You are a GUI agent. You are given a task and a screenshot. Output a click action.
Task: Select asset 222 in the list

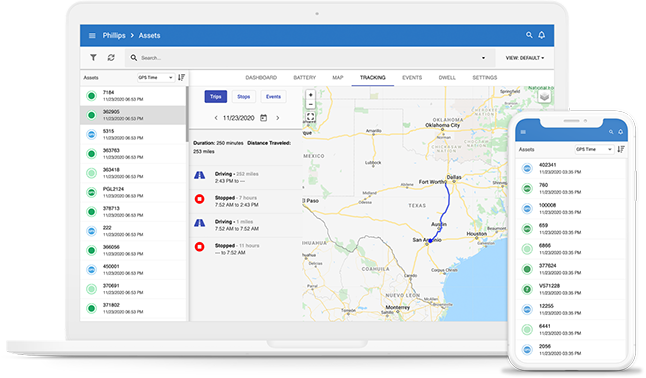click(x=133, y=231)
